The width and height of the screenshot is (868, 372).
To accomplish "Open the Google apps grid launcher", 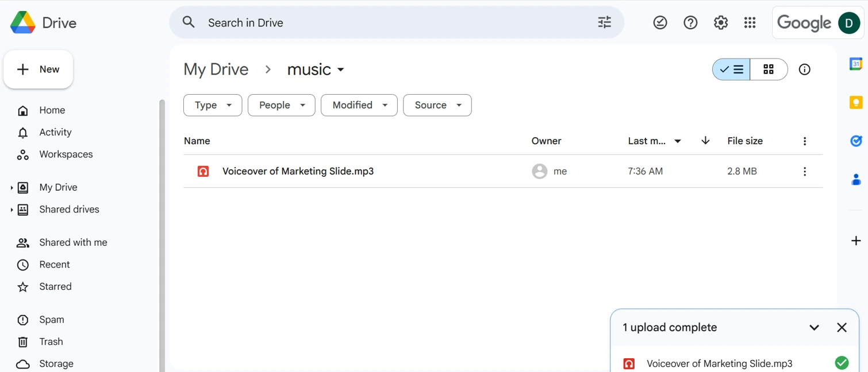I will click(750, 22).
